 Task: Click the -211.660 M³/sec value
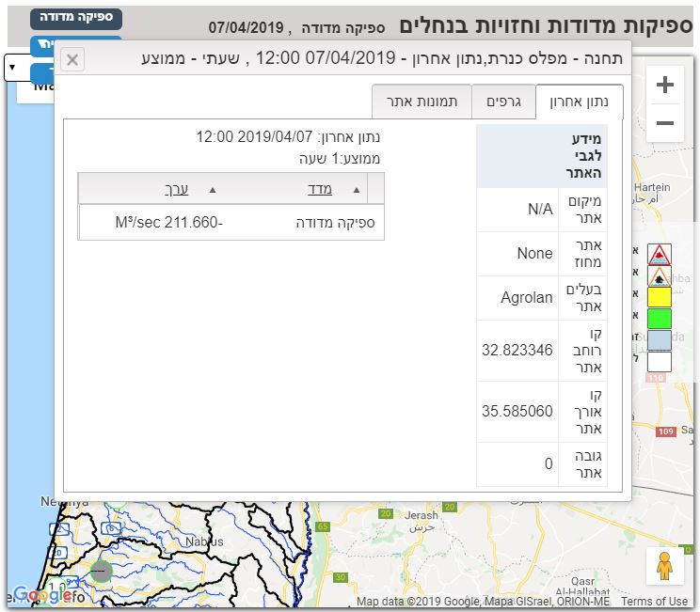click(x=168, y=222)
